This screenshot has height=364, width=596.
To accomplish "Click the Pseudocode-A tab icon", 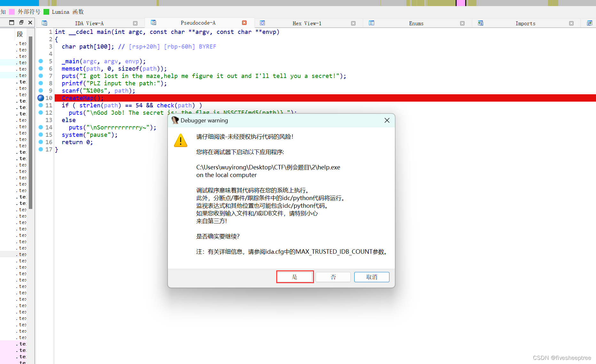I will [x=154, y=23].
